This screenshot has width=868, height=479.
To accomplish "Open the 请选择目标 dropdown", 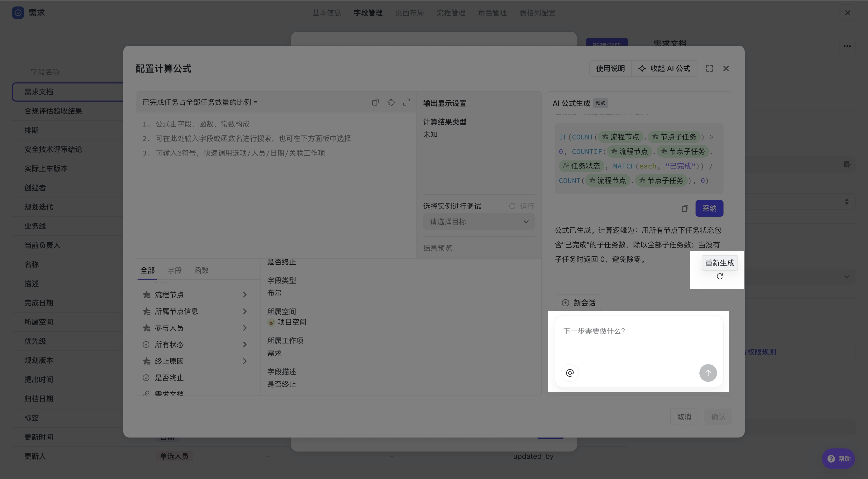I will [479, 222].
